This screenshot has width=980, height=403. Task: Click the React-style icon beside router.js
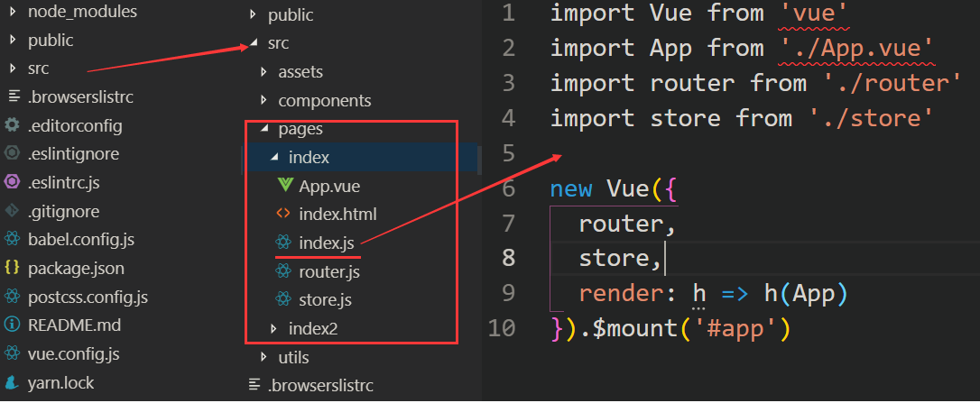(x=283, y=271)
